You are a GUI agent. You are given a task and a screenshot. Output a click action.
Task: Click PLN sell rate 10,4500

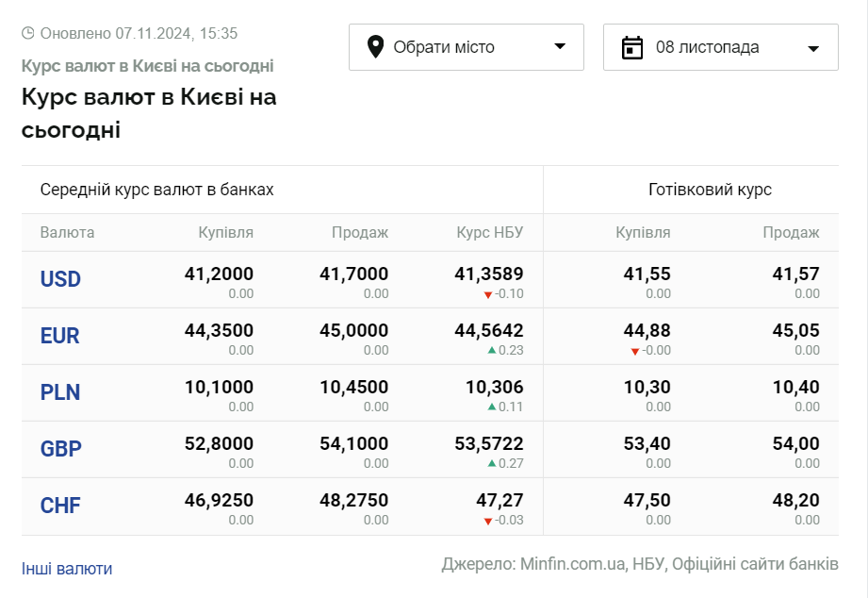pos(353,387)
